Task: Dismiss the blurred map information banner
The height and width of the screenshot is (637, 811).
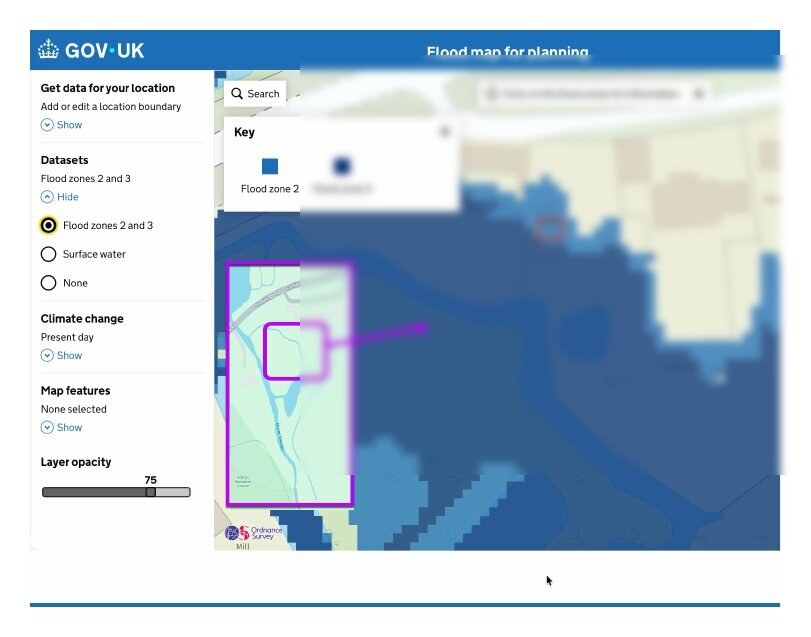Action: (699, 94)
